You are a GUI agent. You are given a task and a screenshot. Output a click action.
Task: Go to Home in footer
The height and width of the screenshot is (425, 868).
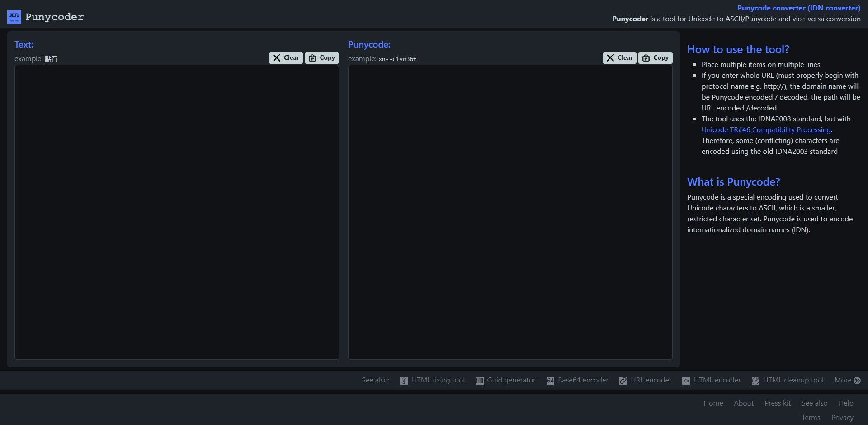click(x=713, y=403)
